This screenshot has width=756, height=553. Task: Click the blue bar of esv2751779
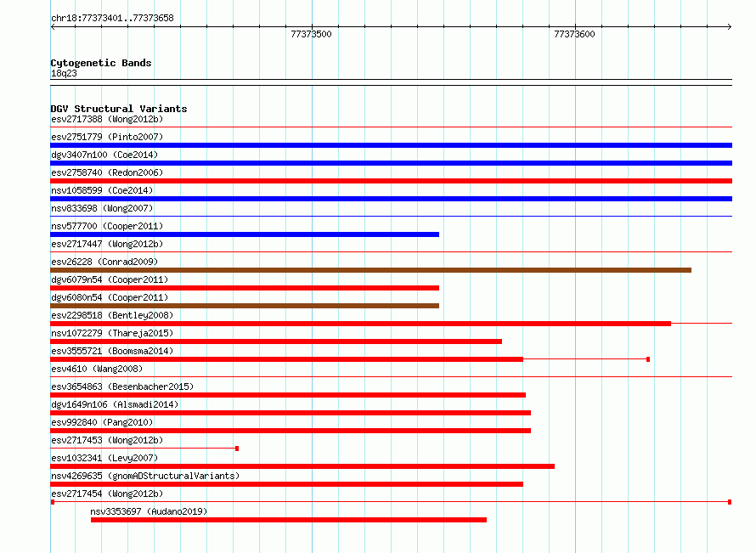tap(391, 145)
